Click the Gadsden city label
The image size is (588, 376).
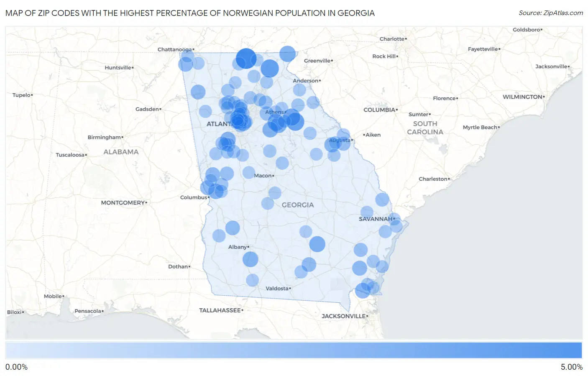[x=147, y=109]
